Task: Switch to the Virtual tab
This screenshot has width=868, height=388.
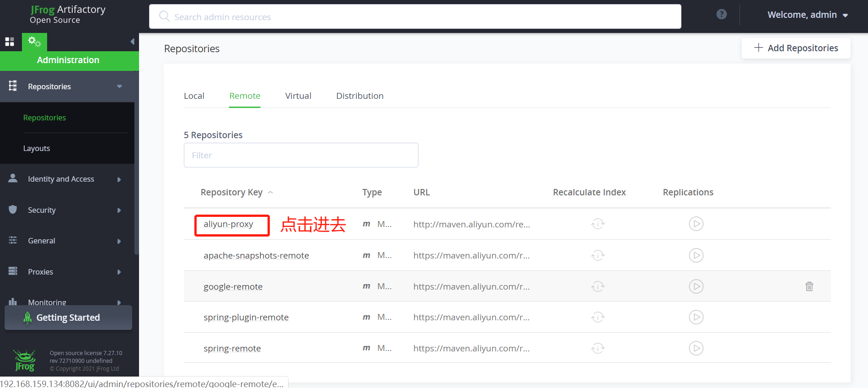Action: [298, 96]
